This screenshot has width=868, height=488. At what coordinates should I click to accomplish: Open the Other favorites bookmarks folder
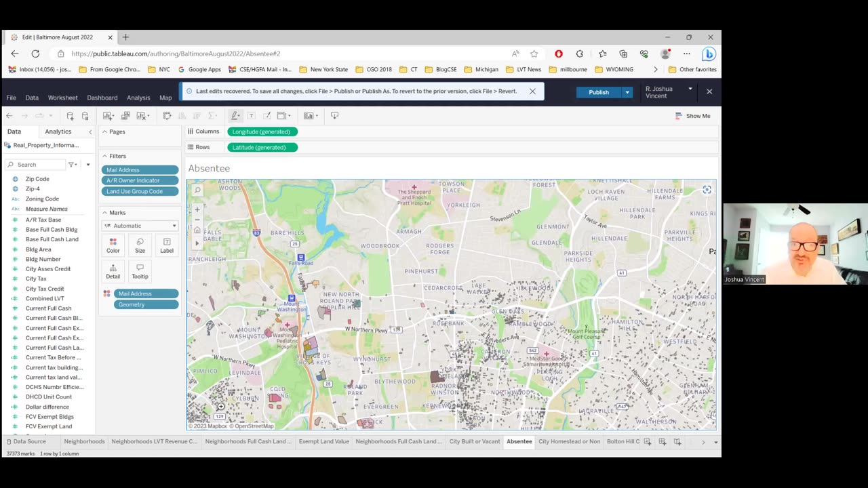pos(692,69)
